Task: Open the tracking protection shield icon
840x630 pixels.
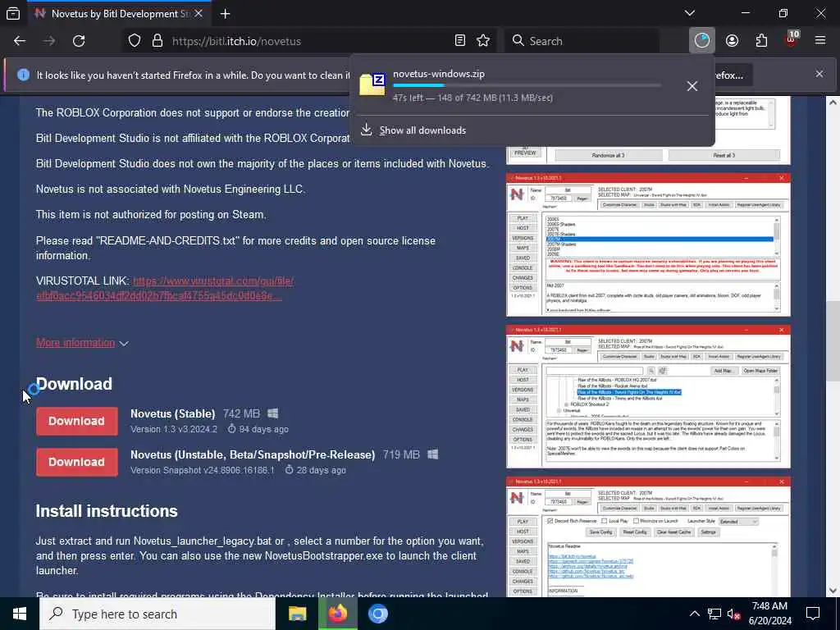Action: tap(135, 41)
